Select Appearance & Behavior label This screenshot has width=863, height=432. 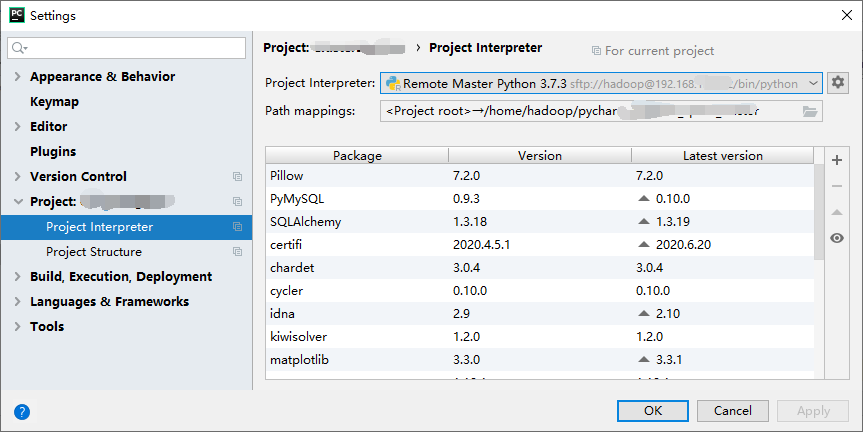click(102, 76)
